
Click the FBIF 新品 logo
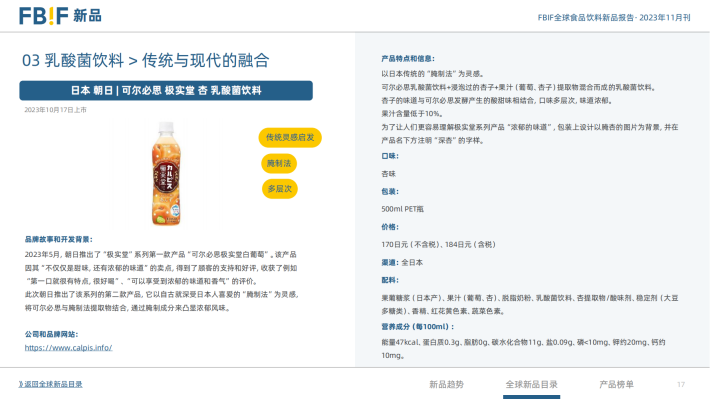(x=60, y=16)
